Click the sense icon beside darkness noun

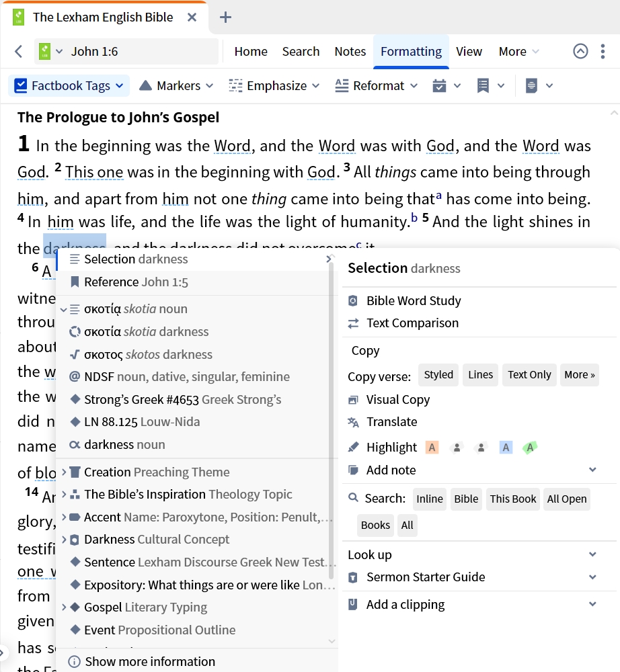[x=75, y=445]
